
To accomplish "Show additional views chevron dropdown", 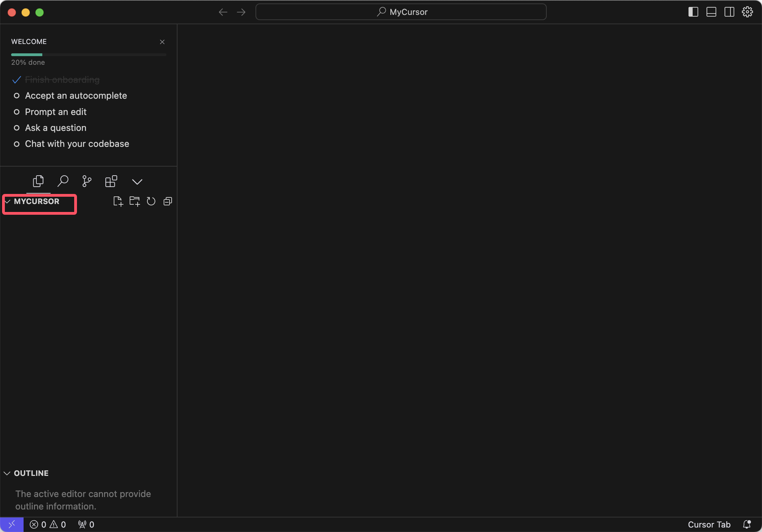I will point(137,181).
